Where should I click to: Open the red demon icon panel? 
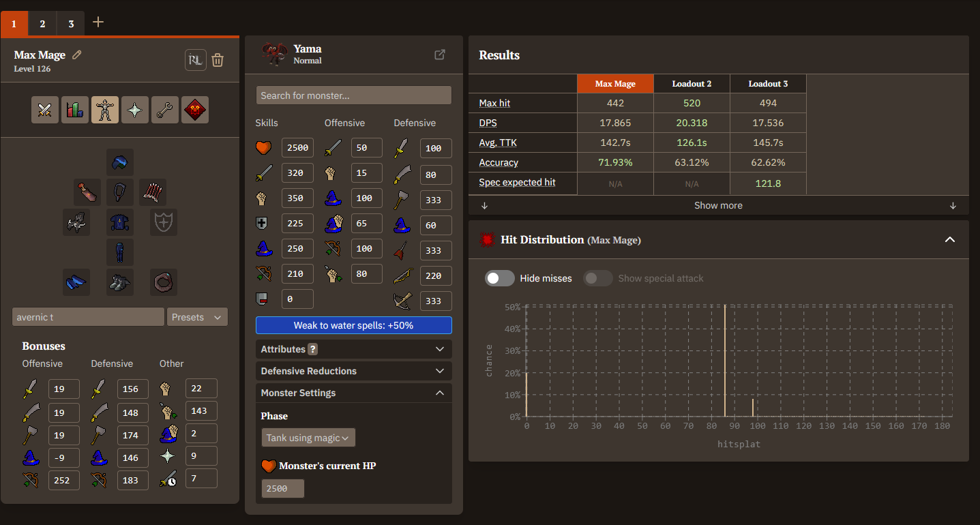click(195, 110)
